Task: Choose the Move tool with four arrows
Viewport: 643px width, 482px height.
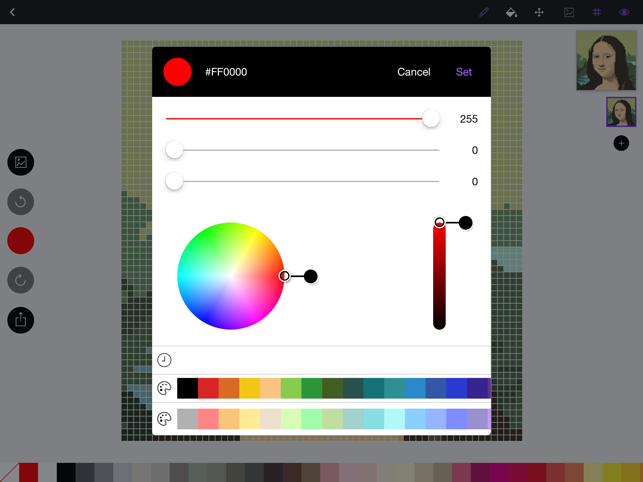Action: pyautogui.click(x=539, y=13)
